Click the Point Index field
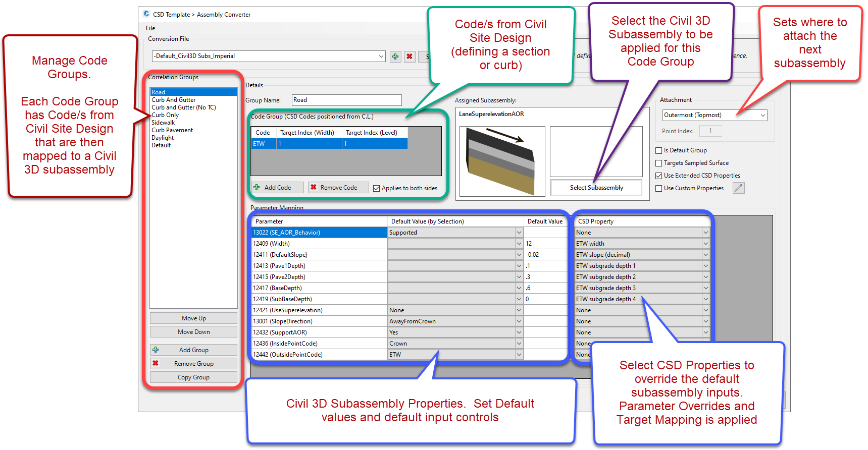This screenshot has width=868, height=450. pyautogui.click(x=710, y=131)
